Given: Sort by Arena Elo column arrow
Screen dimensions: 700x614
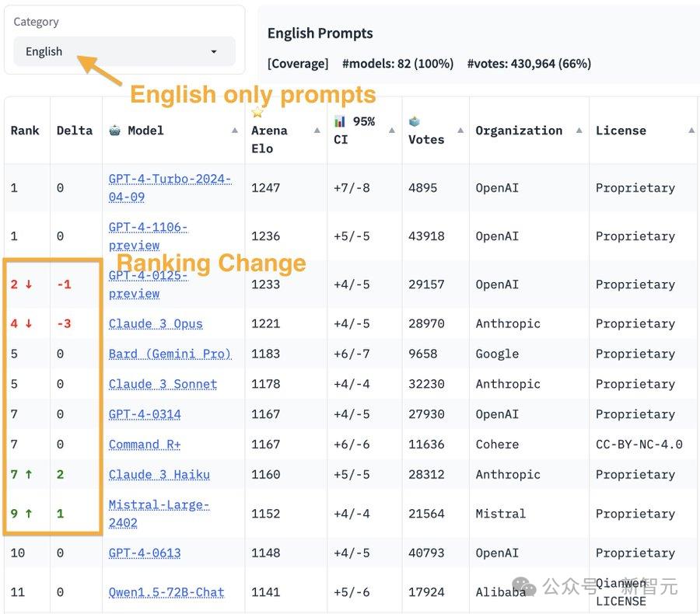Looking at the screenshot, I should coord(317,131).
